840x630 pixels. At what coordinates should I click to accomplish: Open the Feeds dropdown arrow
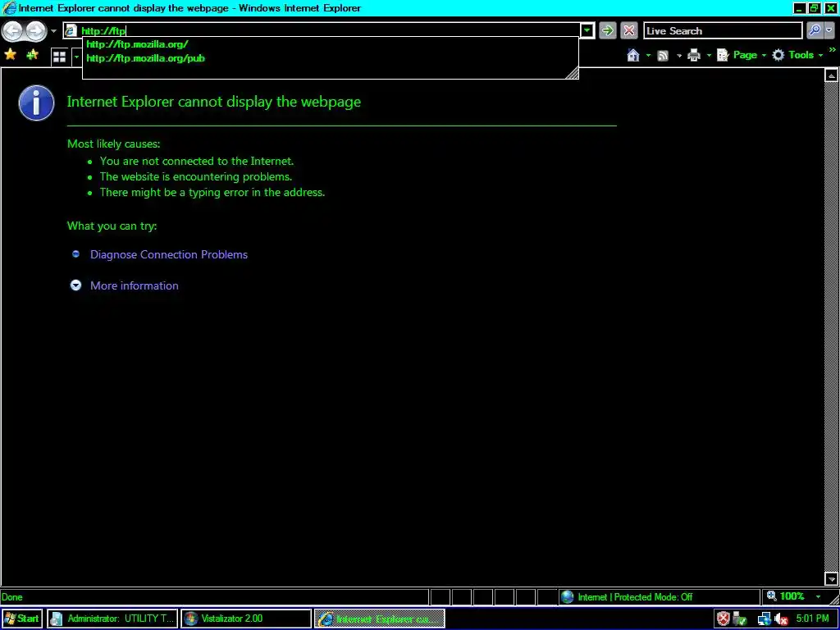point(678,55)
